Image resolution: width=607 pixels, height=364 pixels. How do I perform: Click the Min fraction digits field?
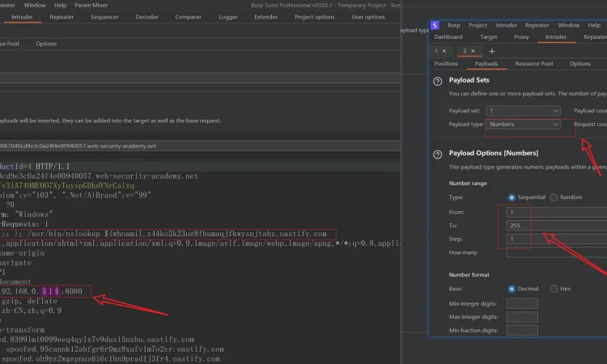pyautogui.click(x=522, y=330)
